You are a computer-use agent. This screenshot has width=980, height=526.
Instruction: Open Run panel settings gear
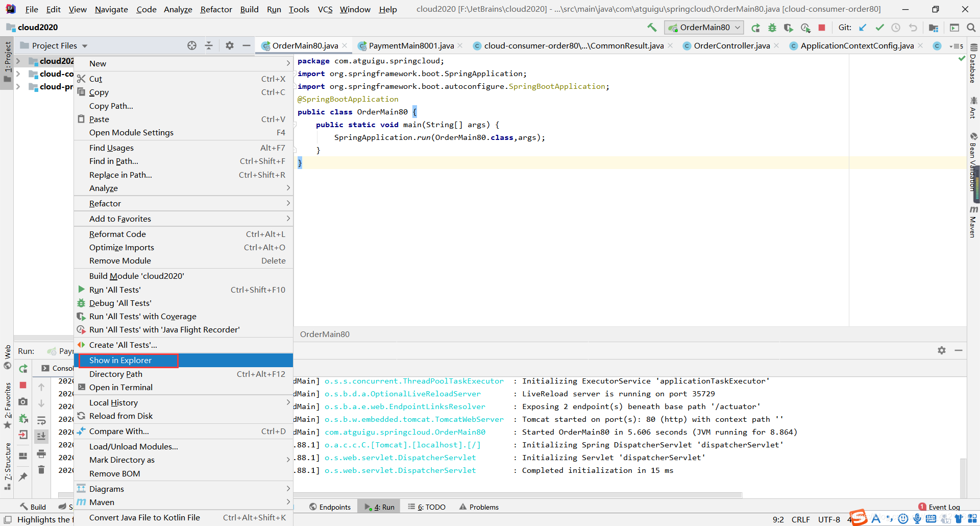tap(942, 350)
